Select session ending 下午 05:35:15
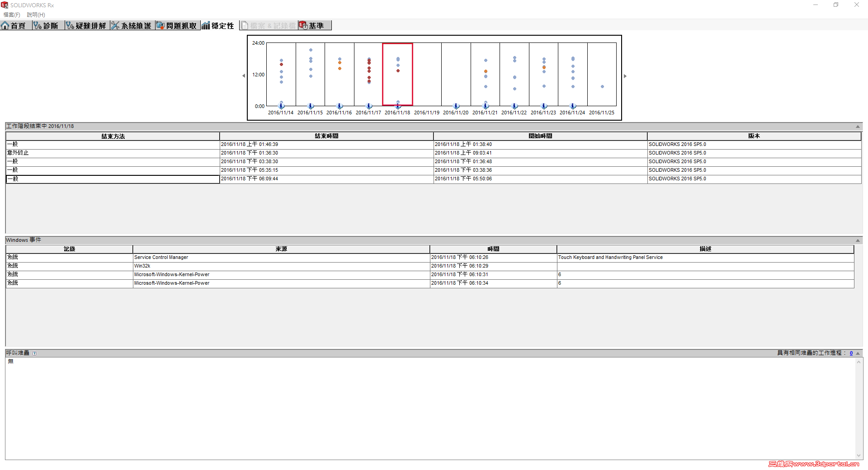This screenshot has width=868, height=470. click(x=433, y=170)
